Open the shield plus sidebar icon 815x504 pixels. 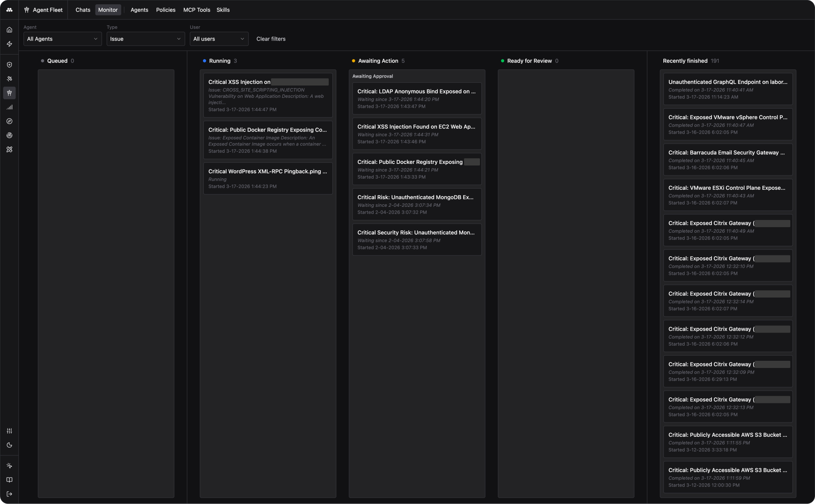point(10,65)
